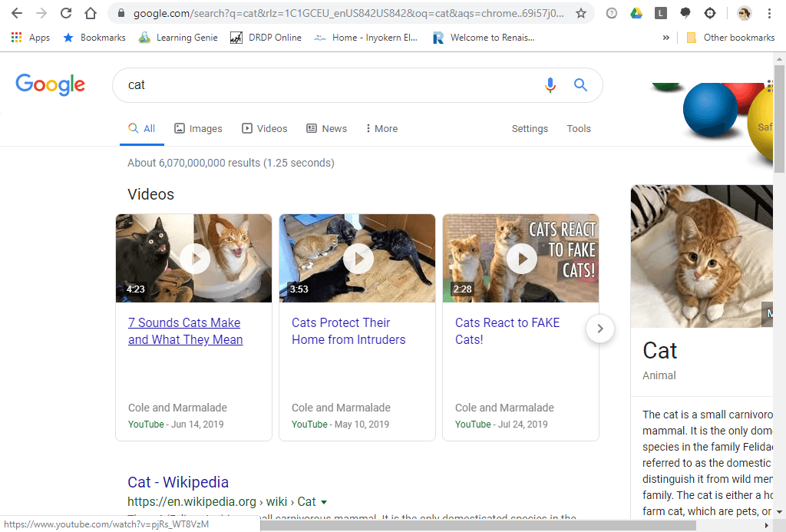Open the Bookmarks folder in the bookmarks bar
Viewport: 786px width, 532px height.
click(94, 37)
